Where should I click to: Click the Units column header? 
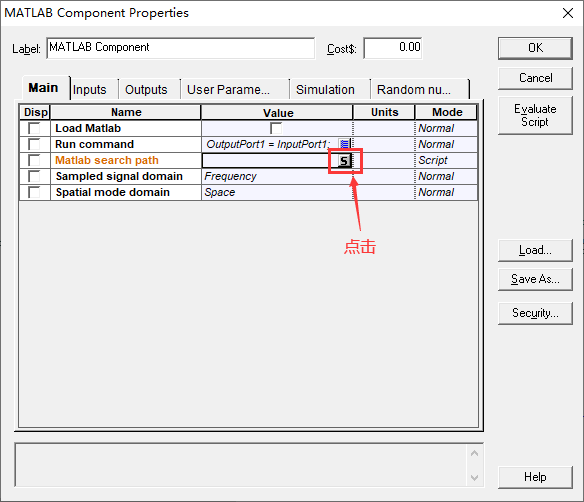coord(384,112)
